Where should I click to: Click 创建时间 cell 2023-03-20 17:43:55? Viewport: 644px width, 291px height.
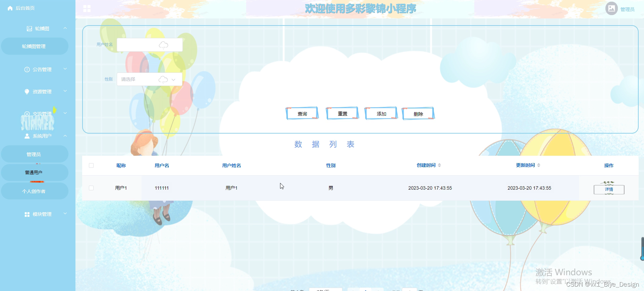[430, 188]
